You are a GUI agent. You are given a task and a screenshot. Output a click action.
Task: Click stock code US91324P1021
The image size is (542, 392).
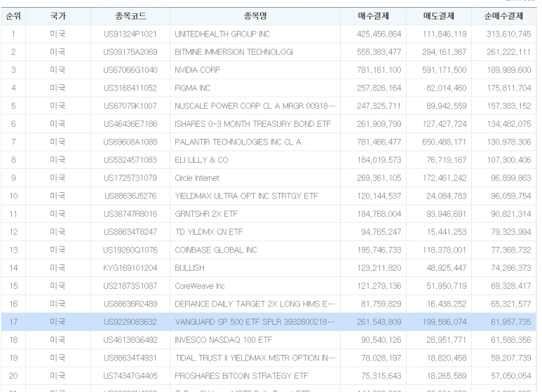[130, 34]
